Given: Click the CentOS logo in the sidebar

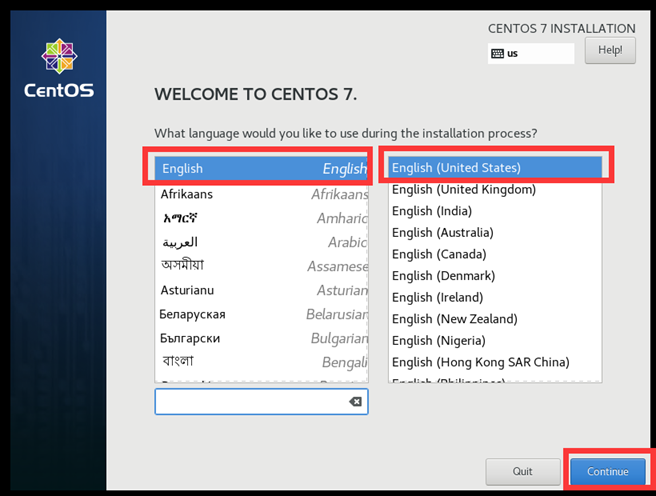Looking at the screenshot, I should (x=59, y=68).
